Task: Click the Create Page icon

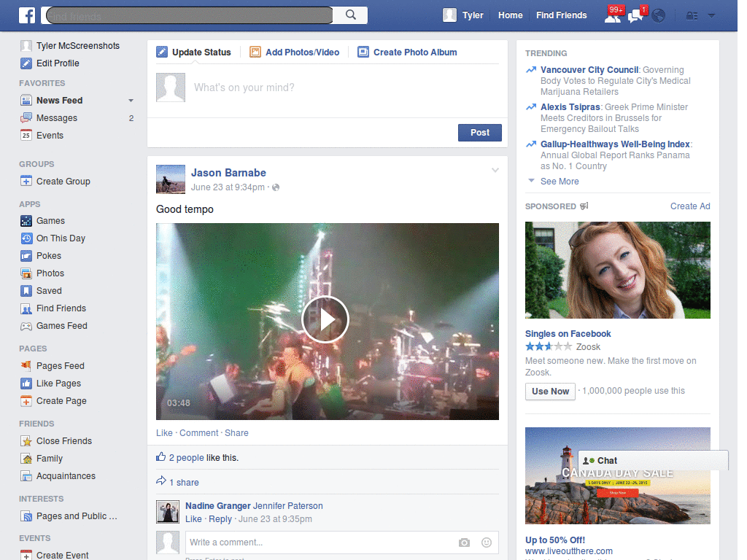Action: click(26, 401)
